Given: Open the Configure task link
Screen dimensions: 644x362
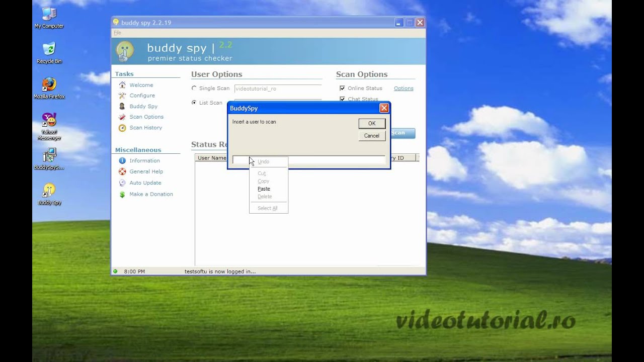Looking at the screenshot, I should 142,96.
